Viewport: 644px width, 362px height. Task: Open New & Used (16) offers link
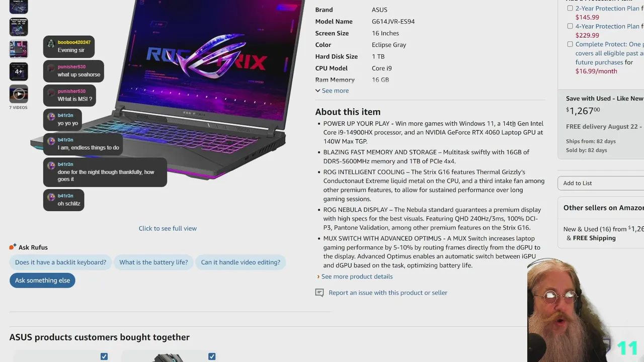[x=595, y=229]
